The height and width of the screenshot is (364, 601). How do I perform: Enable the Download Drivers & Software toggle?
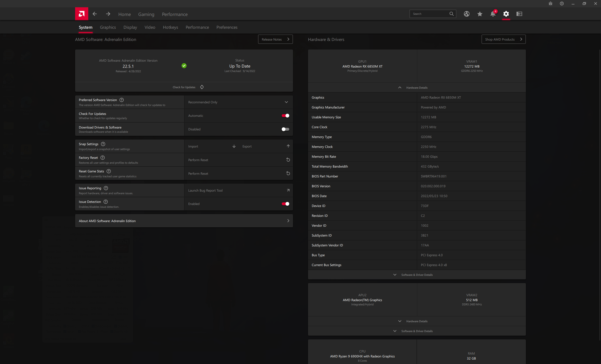[x=285, y=129]
